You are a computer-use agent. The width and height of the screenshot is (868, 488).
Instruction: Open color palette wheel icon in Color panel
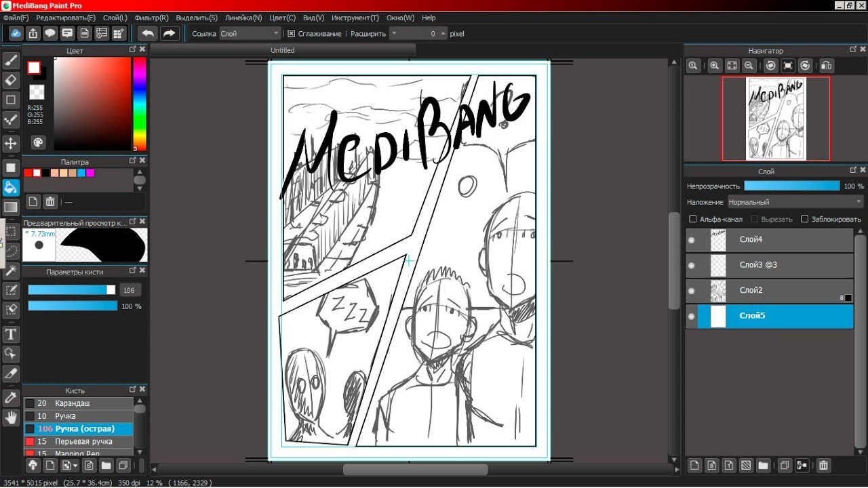click(x=38, y=142)
